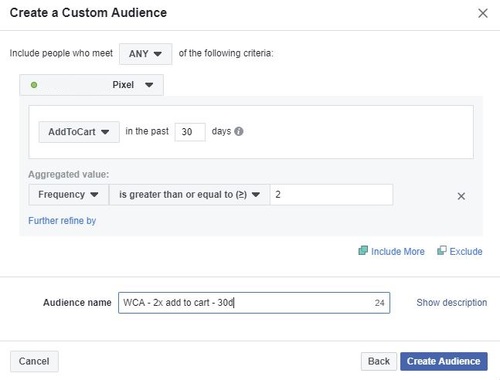Remove the aggregated value rule with X

461,196
